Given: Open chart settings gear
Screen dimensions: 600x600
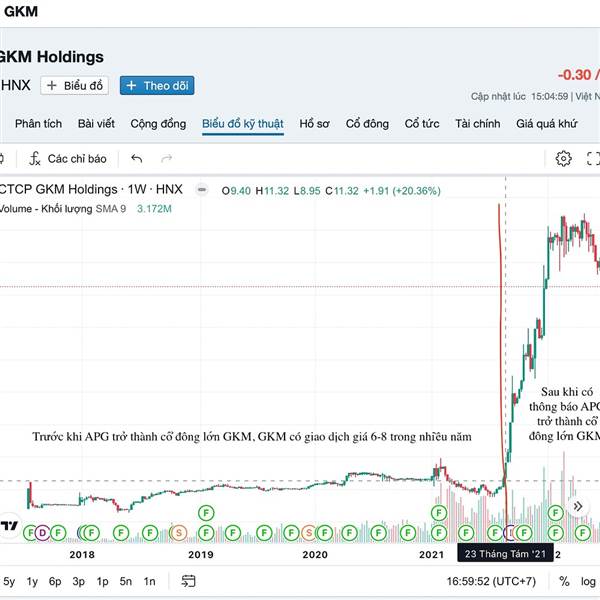Looking at the screenshot, I should [x=563, y=158].
